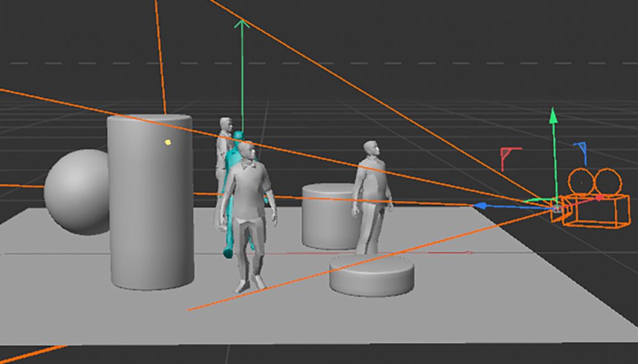Click the green Y-axis arrow on camera gizmo
The image size is (638, 364).
[x=553, y=116]
